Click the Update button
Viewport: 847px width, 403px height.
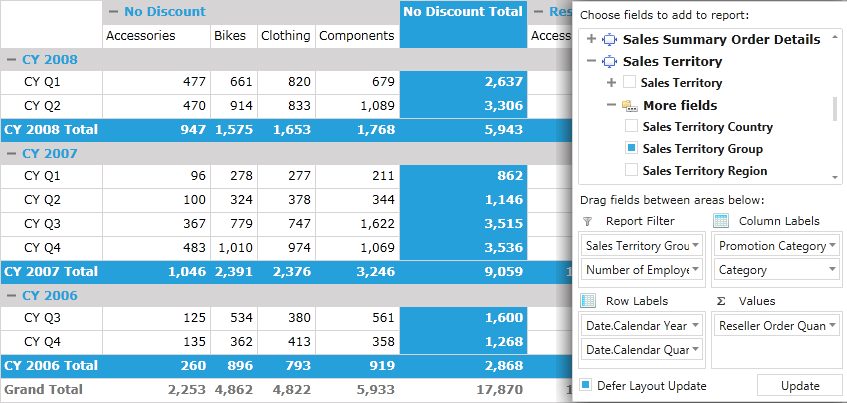point(800,386)
